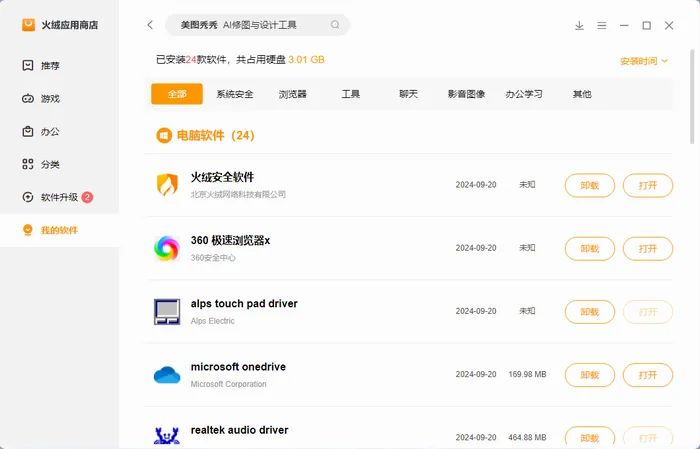Click disabled 打开 for alps touch pad driver
700x449 pixels.
[648, 312]
